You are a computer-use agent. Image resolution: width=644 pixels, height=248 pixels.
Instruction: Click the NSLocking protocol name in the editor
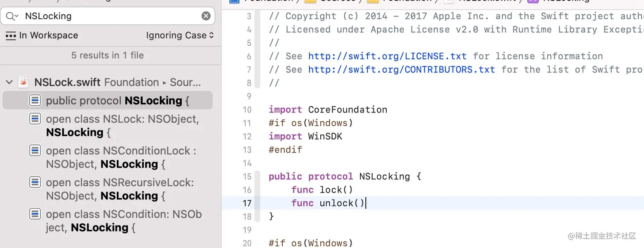coord(385,176)
